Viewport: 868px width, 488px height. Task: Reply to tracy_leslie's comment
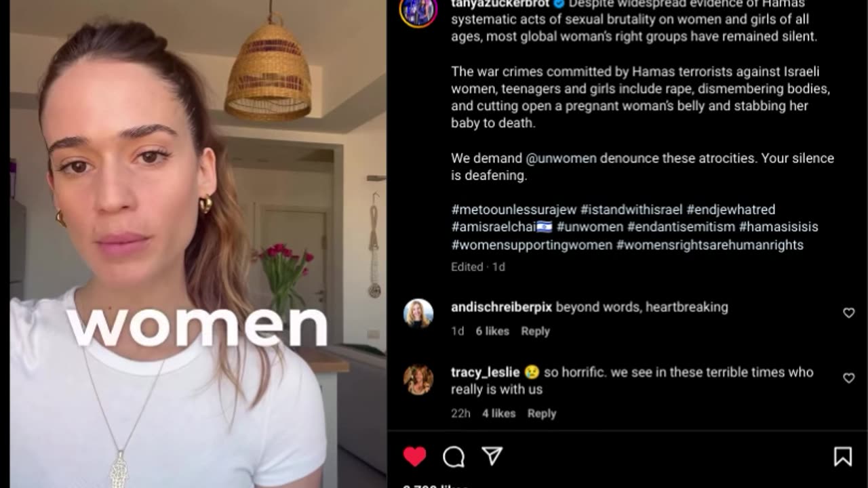point(541,413)
